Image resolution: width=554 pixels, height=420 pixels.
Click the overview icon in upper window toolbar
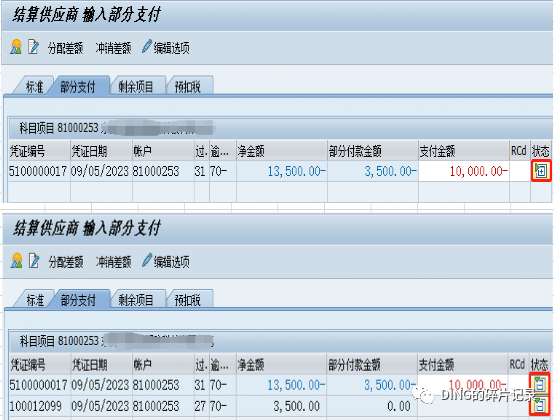point(16,47)
